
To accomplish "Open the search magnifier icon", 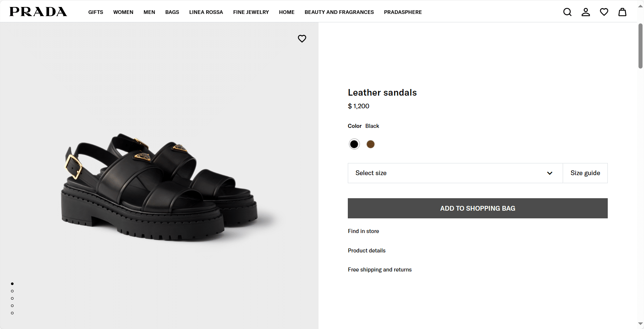I will pos(567,12).
